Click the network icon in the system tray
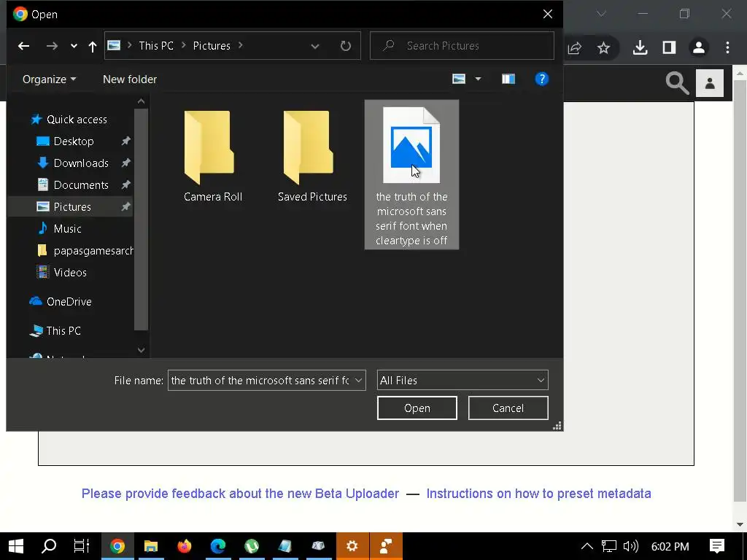 click(609, 546)
